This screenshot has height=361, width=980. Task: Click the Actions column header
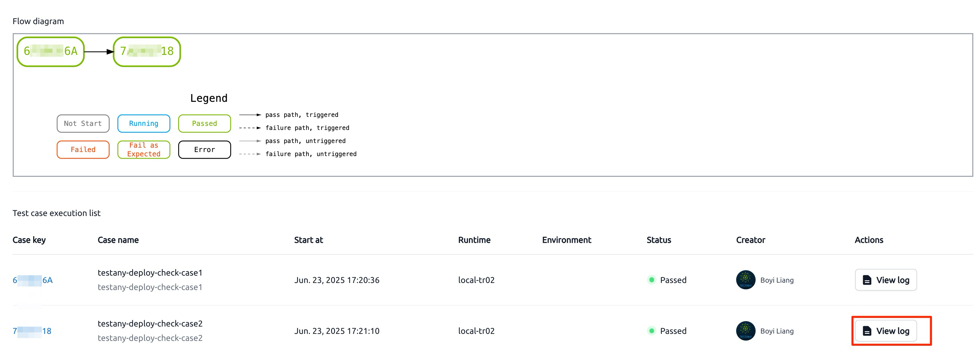869,240
